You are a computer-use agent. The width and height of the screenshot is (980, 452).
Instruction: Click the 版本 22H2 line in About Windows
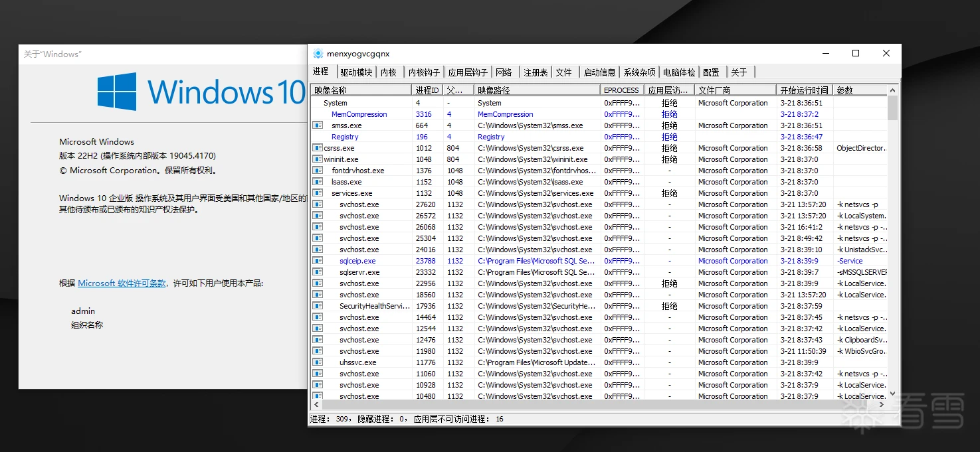click(138, 156)
